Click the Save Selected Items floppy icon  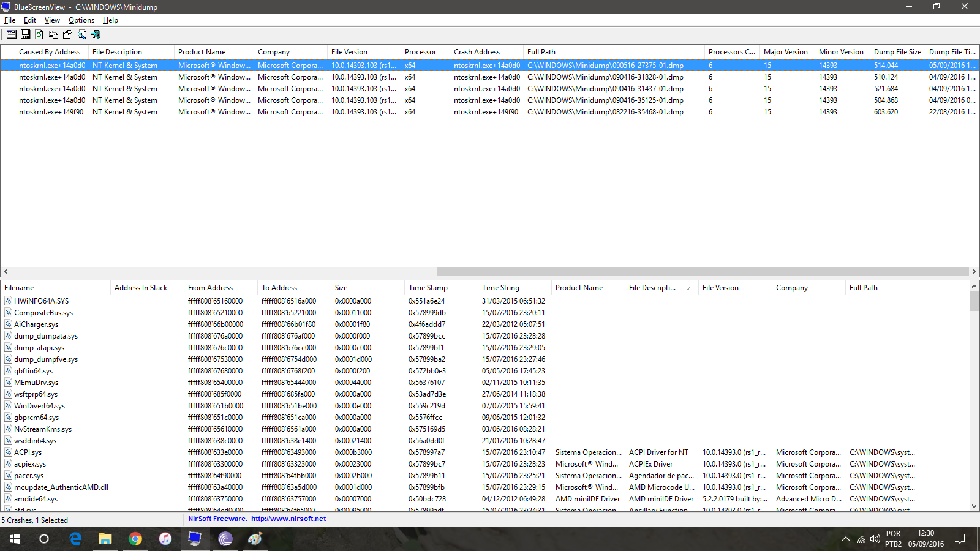click(x=26, y=34)
